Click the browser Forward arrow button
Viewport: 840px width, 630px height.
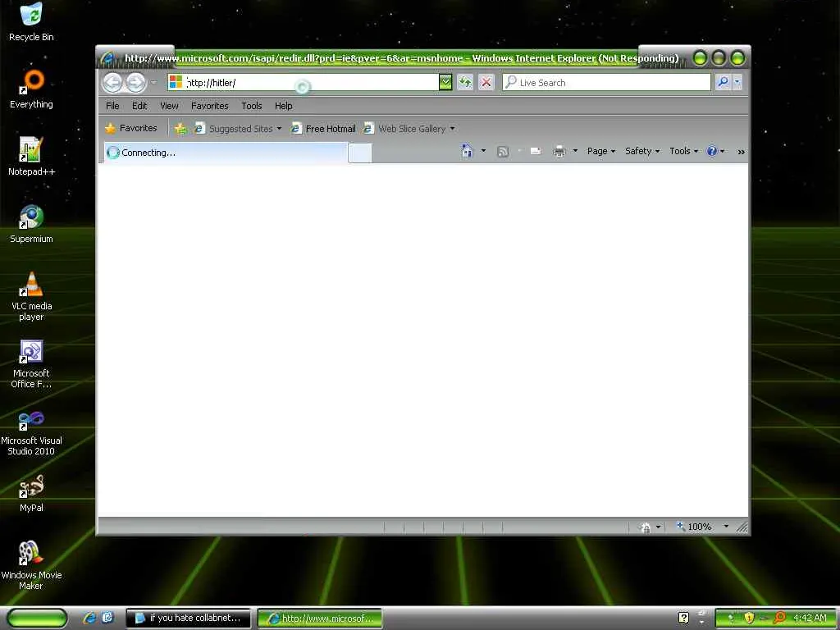[x=135, y=83]
